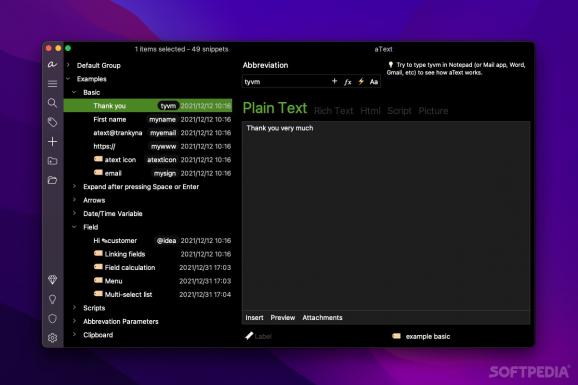The height and width of the screenshot is (385, 578).
Task: Select the 'First name' snippet row
Action: click(148, 119)
